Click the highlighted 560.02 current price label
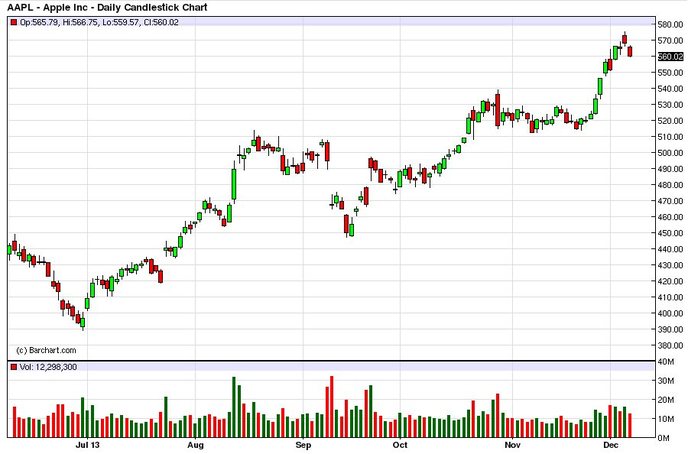The width and height of the screenshot is (688, 454). pyautogui.click(x=671, y=56)
